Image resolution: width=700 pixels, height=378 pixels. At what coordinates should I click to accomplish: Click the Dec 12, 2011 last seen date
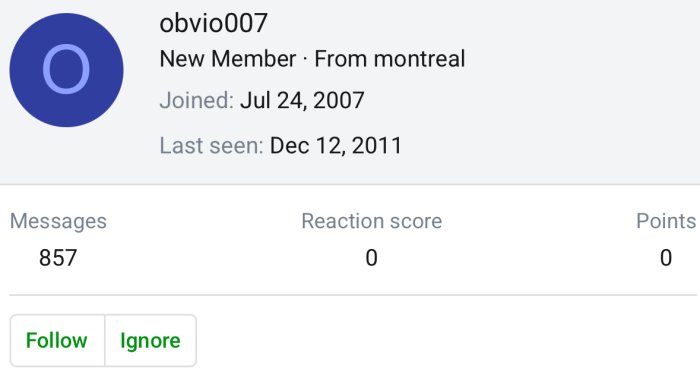336,145
